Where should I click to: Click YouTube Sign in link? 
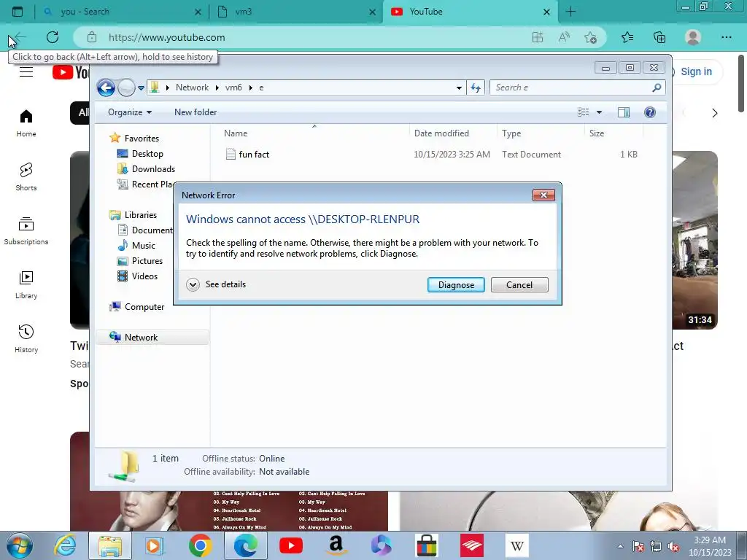point(696,71)
